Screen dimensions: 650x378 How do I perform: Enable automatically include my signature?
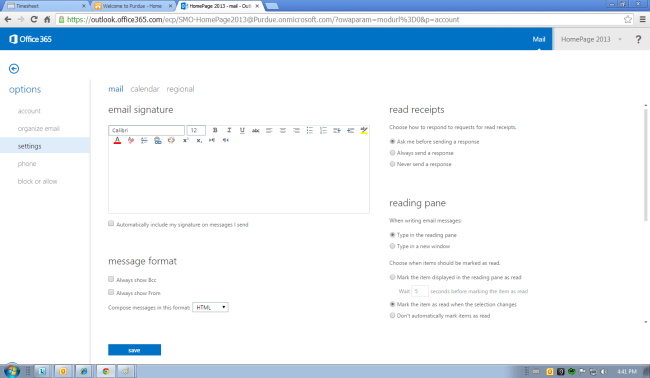point(111,224)
